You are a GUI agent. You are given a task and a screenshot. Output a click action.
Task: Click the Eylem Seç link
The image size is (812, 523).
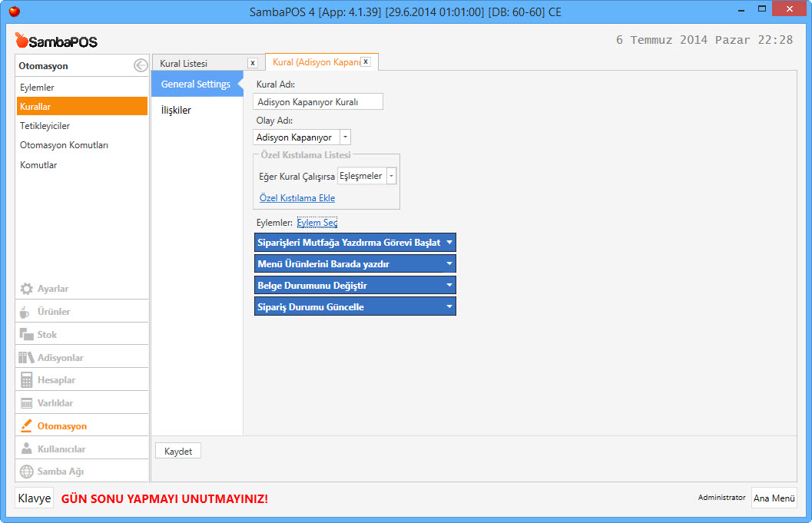coord(317,223)
